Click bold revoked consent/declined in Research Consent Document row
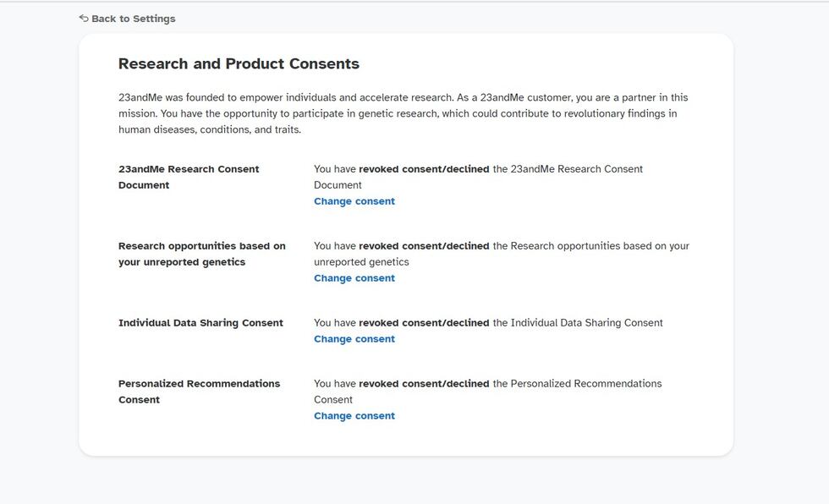 pyautogui.click(x=424, y=169)
